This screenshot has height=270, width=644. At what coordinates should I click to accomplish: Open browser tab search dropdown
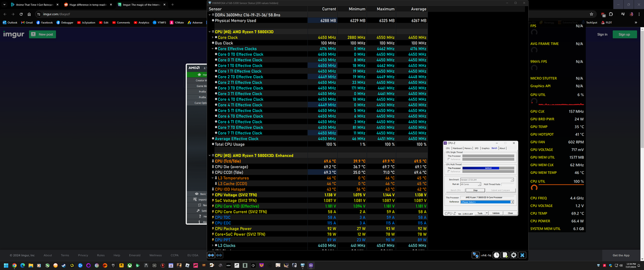pyautogui.click(x=5, y=5)
